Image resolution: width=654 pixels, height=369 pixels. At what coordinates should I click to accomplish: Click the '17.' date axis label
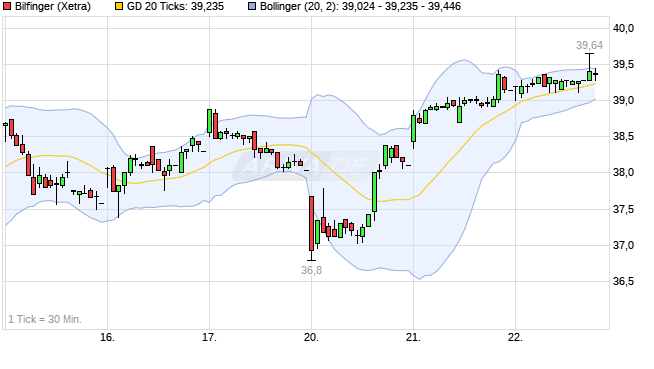(x=209, y=337)
